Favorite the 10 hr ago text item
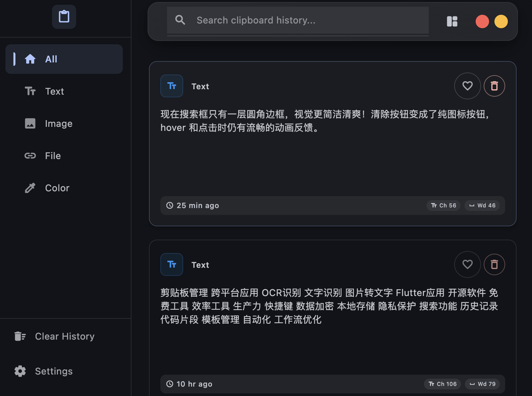Screen dimensions: 532x396 pos(468,264)
